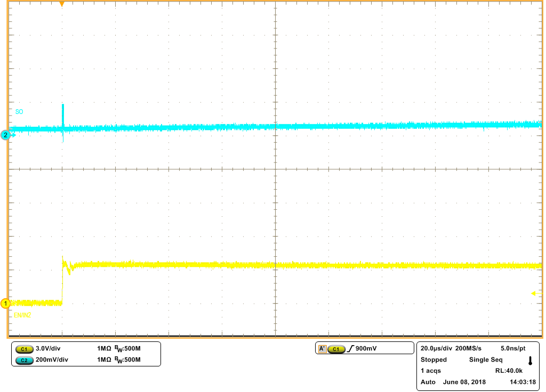Click the thermometer icon in acquisition readout
546x392 pixels.
[531, 361]
